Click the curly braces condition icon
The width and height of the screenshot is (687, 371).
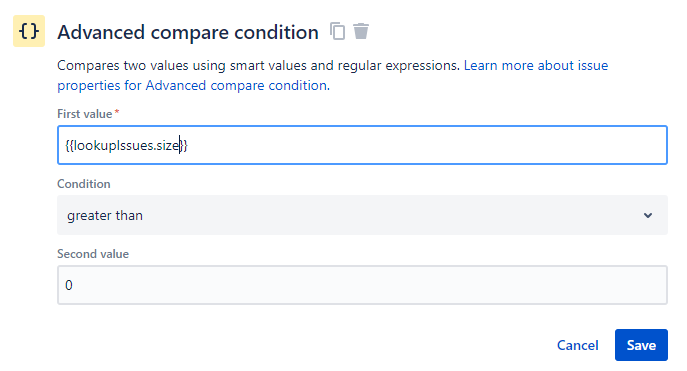pyautogui.click(x=29, y=31)
